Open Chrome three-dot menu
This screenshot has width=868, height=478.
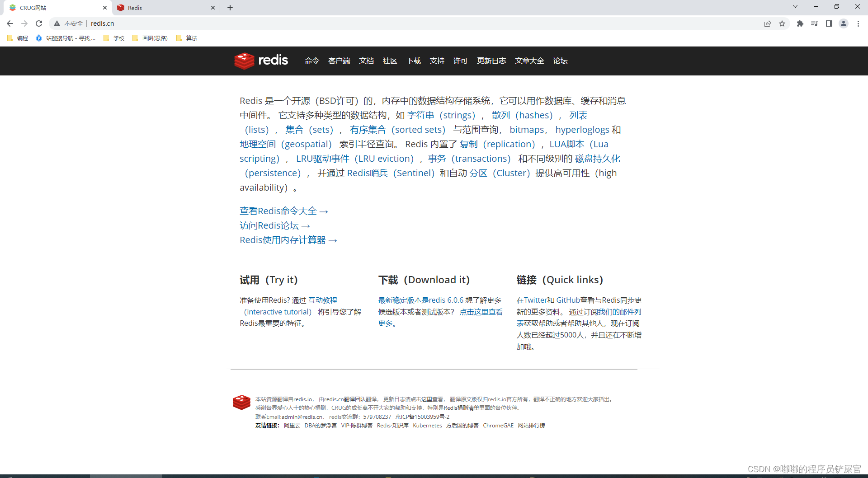pos(858,23)
